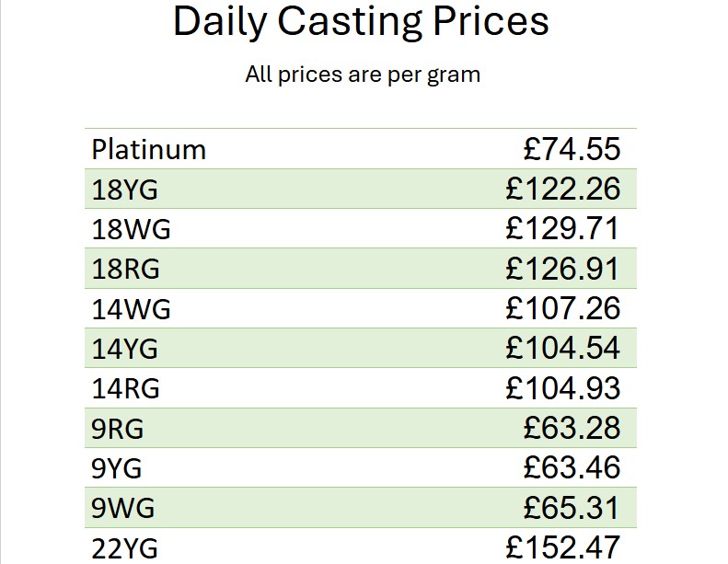
Task: Click the 14WG price £107.26
Action: (563, 308)
